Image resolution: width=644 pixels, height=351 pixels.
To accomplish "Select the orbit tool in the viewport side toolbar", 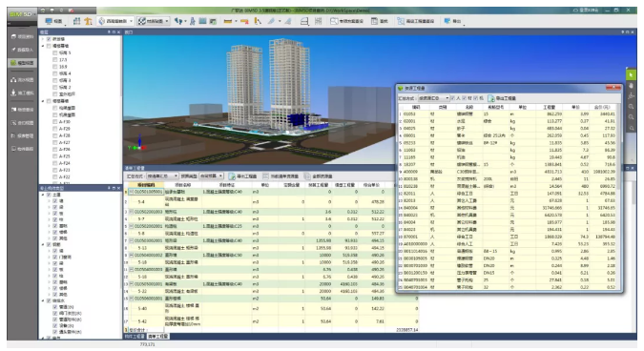I will click(x=631, y=96).
